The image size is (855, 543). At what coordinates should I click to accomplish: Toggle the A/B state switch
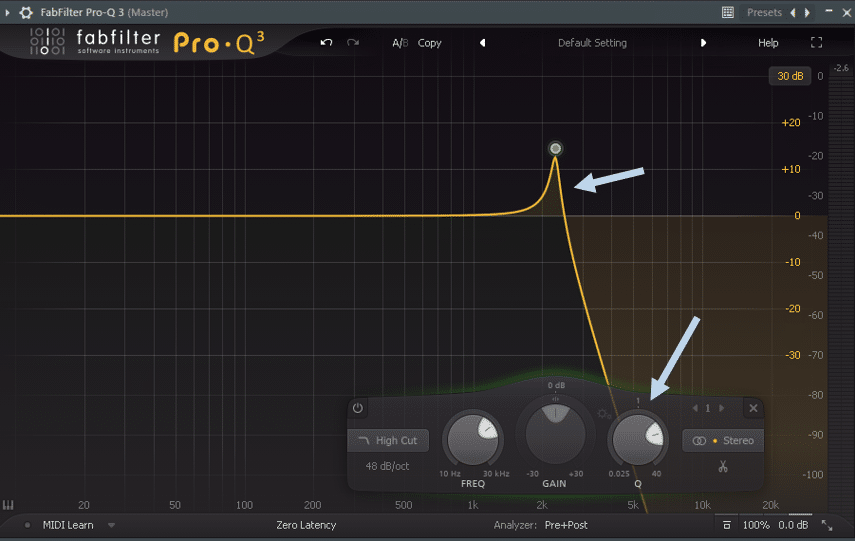click(x=400, y=43)
